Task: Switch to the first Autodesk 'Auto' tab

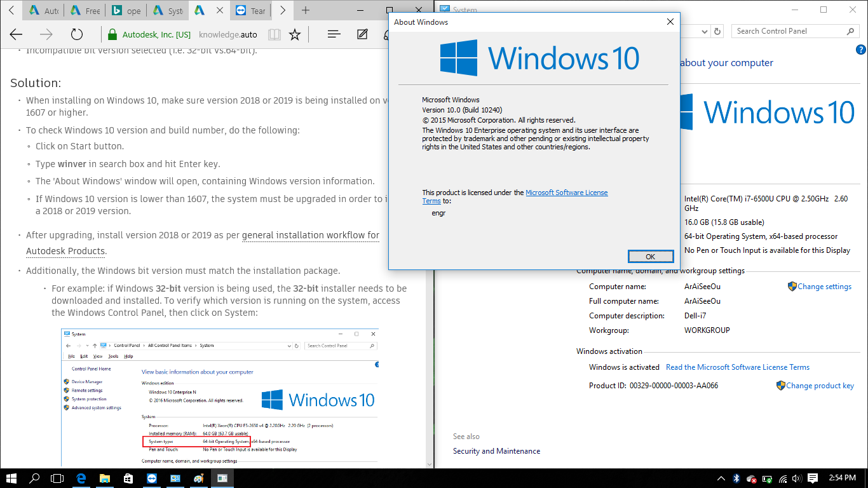Action: pos(43,11)
